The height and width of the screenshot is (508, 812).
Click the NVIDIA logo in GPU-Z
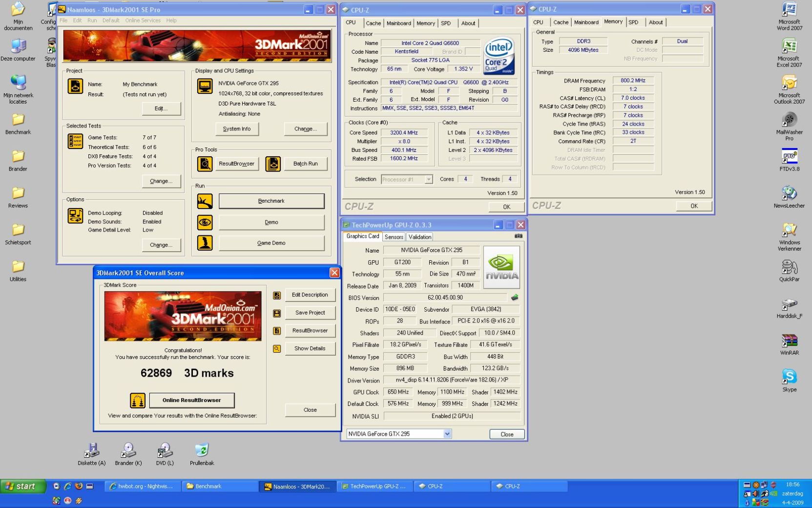coord(501,267)
